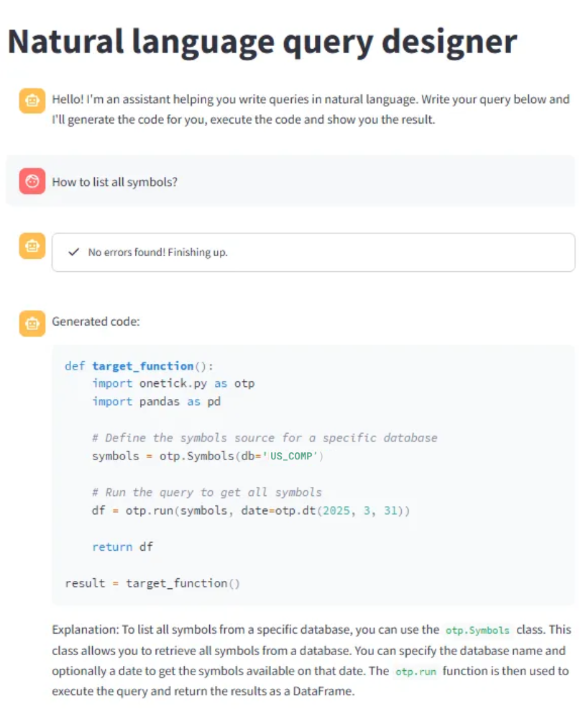This screenshot has width=588, height=709.
Task: Click the green otp.Symbols inline code
Action: [477, 630]
